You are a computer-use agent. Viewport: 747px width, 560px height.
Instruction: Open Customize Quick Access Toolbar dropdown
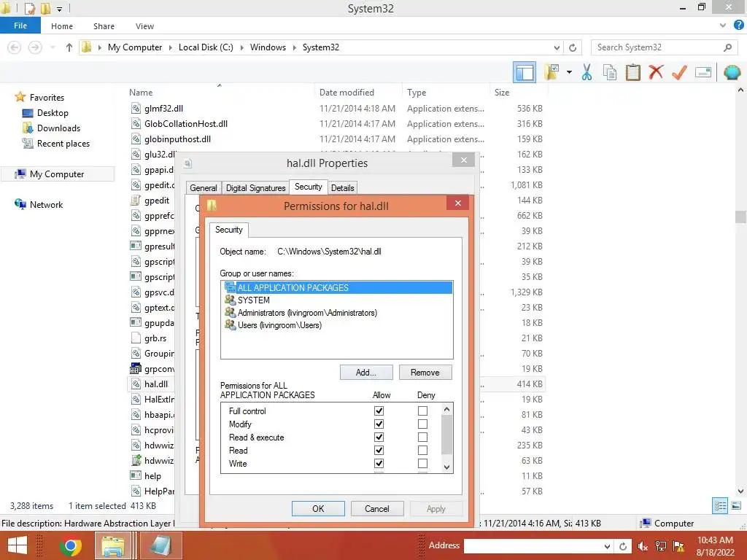point(60,9)
